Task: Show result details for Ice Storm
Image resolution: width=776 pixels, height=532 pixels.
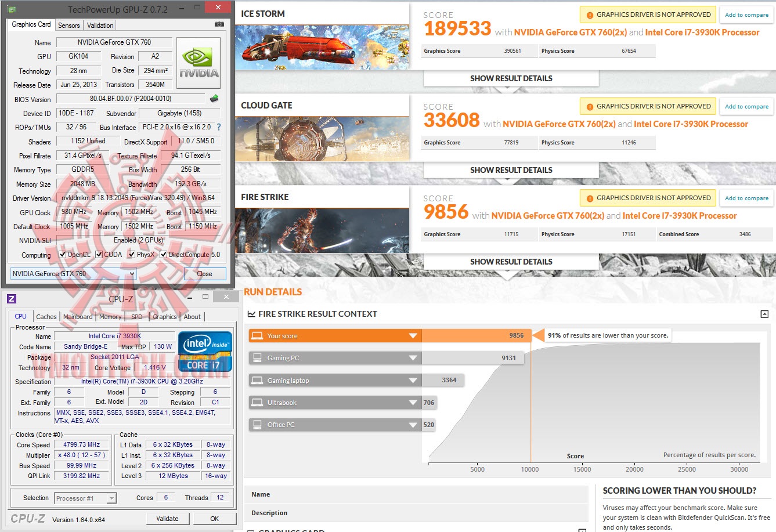Action: click(x=511, y=78)
